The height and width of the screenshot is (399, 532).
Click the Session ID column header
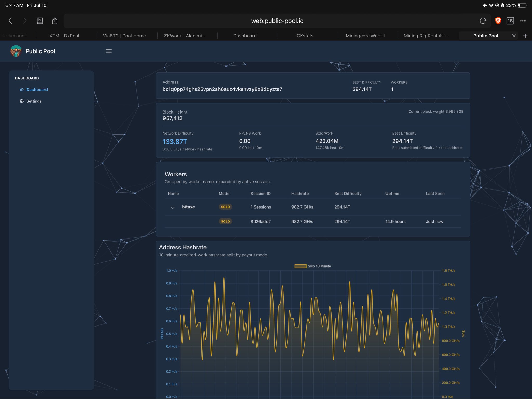[x=261, y=194]
